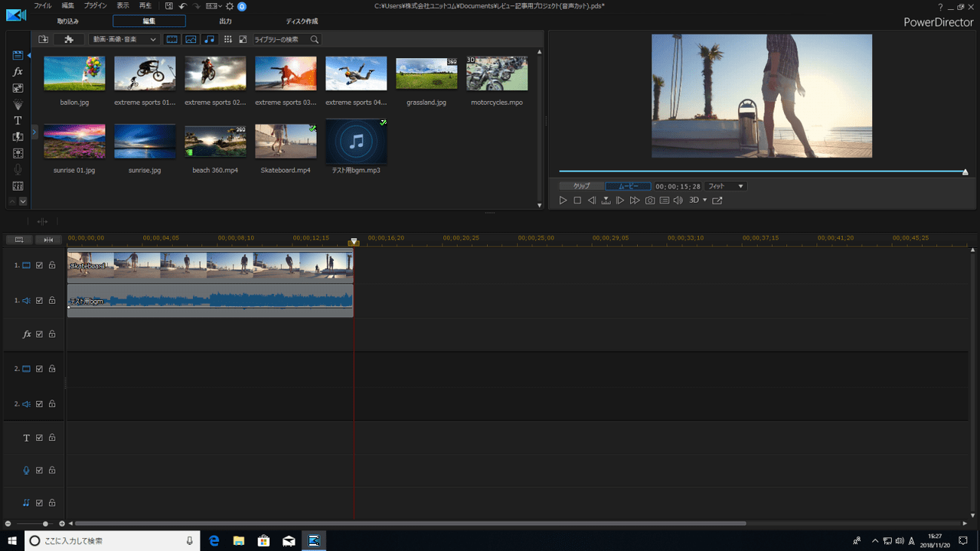Viewport: 980px width, 551px height.
Task: Switch to the 出力 tab
Action: (x=225, y=21)
